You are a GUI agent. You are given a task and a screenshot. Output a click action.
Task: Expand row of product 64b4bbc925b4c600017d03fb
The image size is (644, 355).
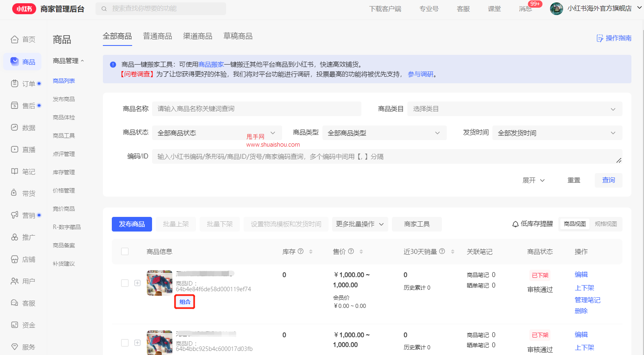[x=137, y=343]
